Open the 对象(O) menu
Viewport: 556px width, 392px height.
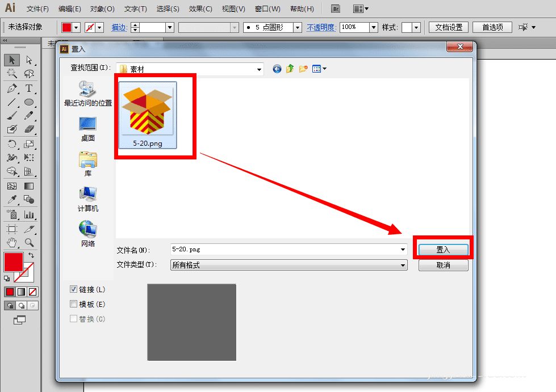pyautogui.click(x=102, y=9)
